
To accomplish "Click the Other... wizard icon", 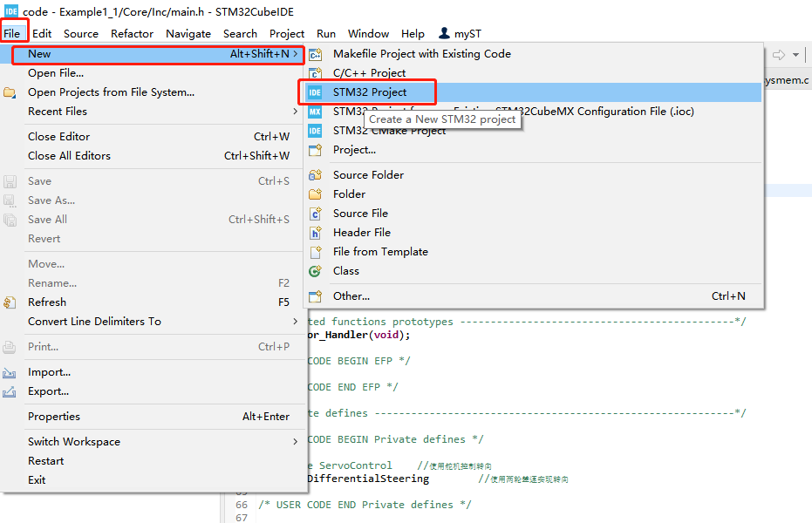I will tap(316, 296).
